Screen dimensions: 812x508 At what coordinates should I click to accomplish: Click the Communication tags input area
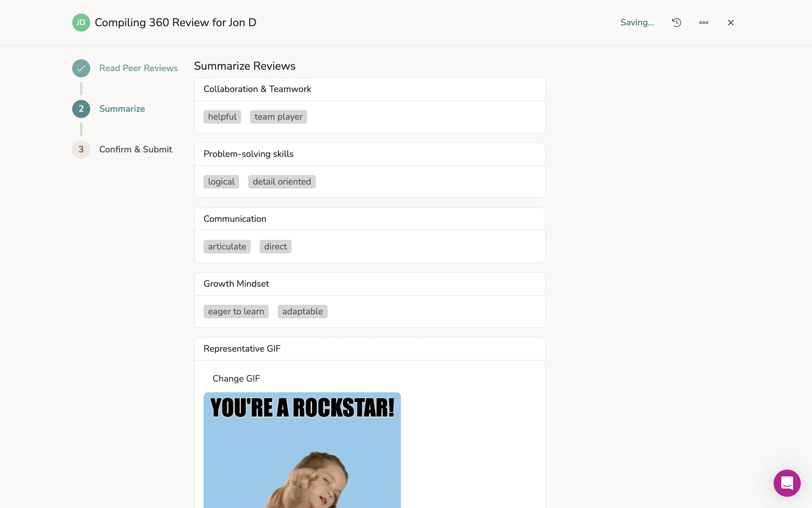click(x=414, y=246)
